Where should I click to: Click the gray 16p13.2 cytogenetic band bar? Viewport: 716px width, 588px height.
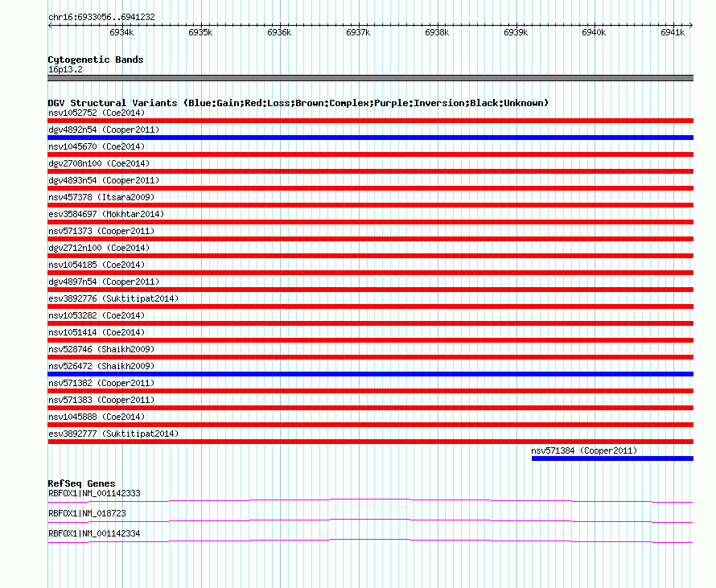(x=370, y=78)
